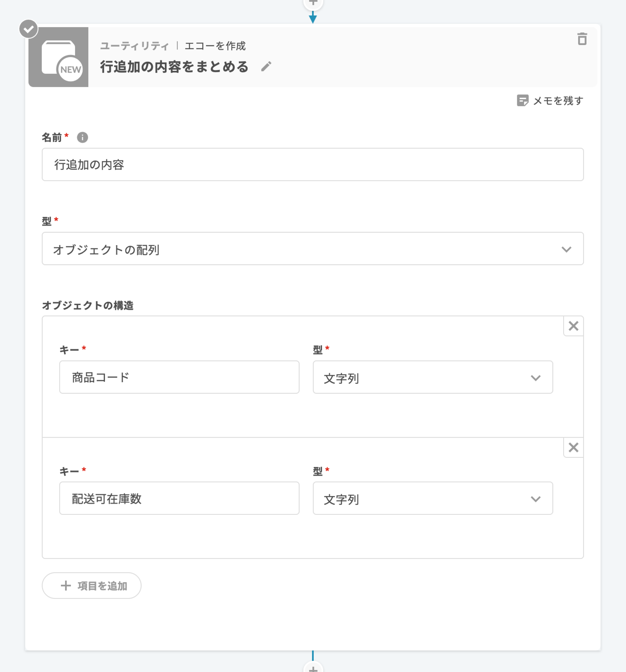626x672 pixels.
Task: Click the メモを残す link text
Action: (x=558, y=101)
